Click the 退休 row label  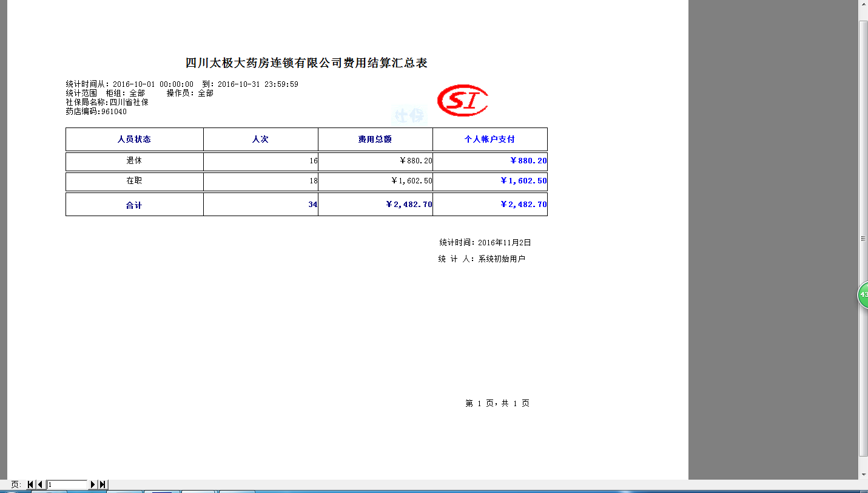pos(134,161)
